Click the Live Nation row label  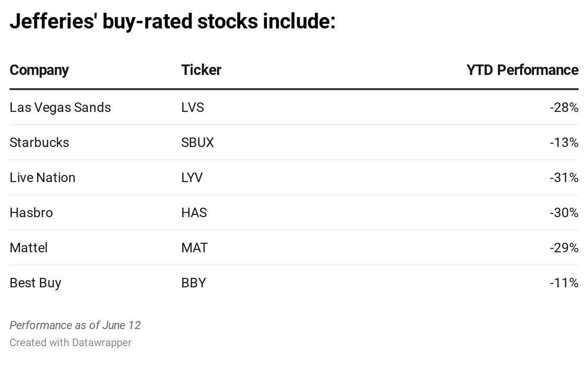[43, 178]
